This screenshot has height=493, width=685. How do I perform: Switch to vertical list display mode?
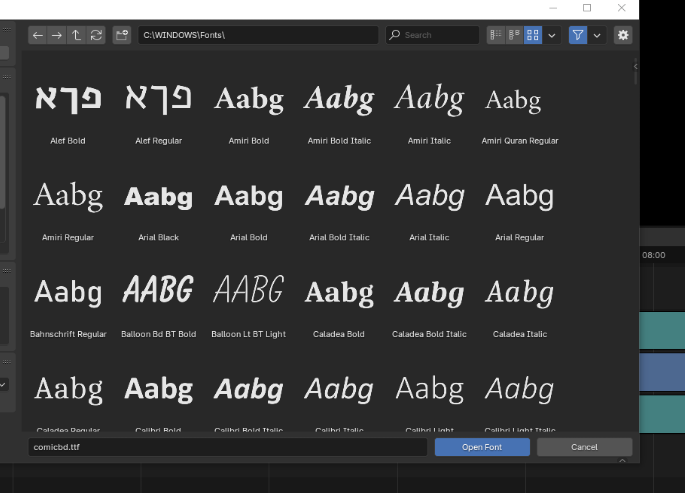(496, 35)
